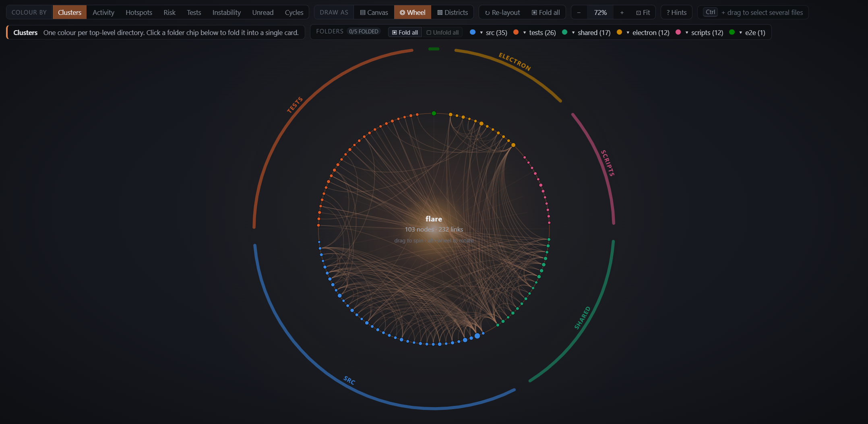The width and height of the screenshot is (868, 424).
Task: Colour nodes by Cycles
Action: (x=294, y=12)
